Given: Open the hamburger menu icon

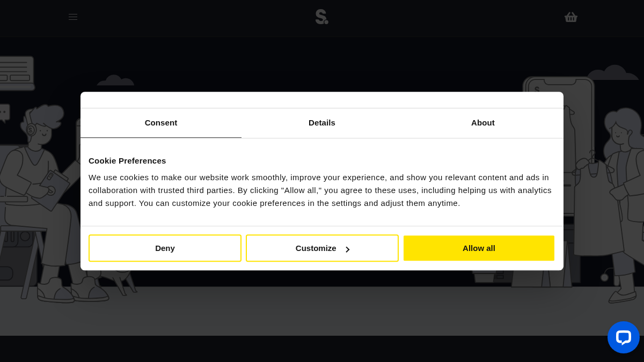Looking at the screenshot, I should pos(73,17).
